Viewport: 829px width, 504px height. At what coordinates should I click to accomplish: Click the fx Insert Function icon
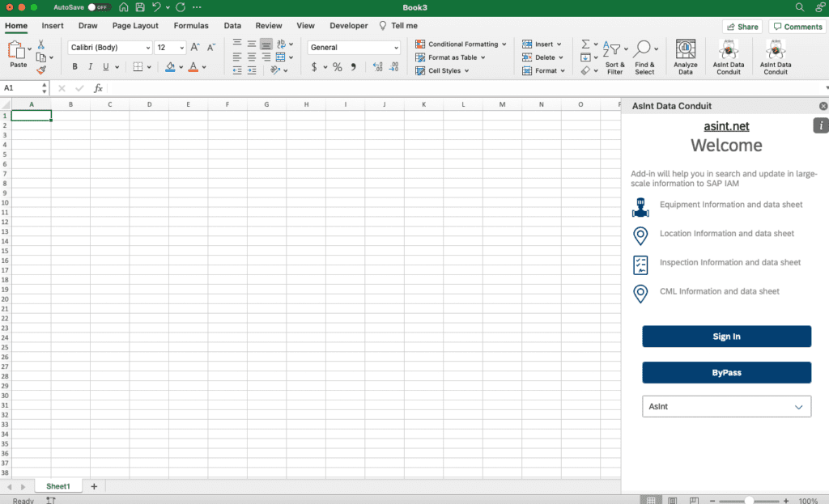point(98,88)
